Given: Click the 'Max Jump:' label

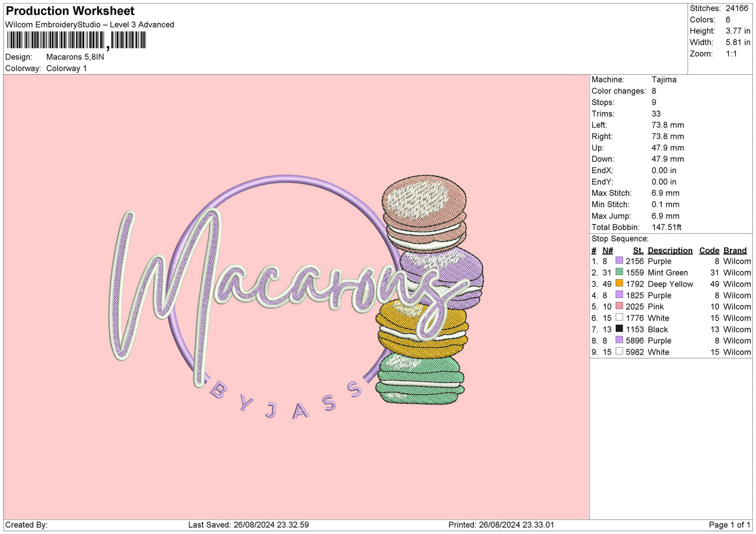Looking at the screenshot, I should (611, 216).
